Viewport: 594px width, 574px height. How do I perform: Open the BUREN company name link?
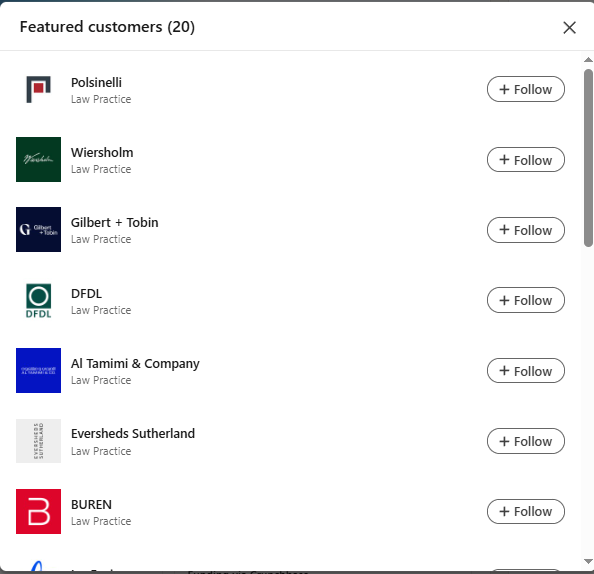click(x=91, y=505)
